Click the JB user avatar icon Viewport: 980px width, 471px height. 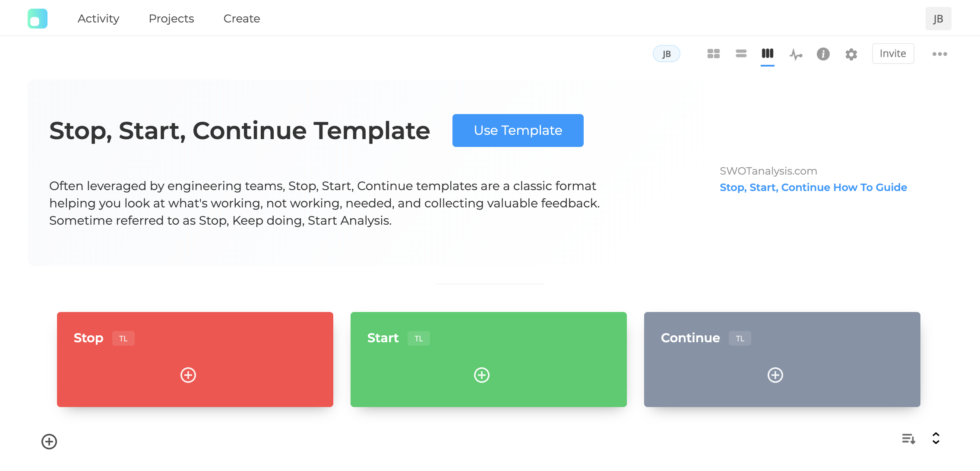938,18
